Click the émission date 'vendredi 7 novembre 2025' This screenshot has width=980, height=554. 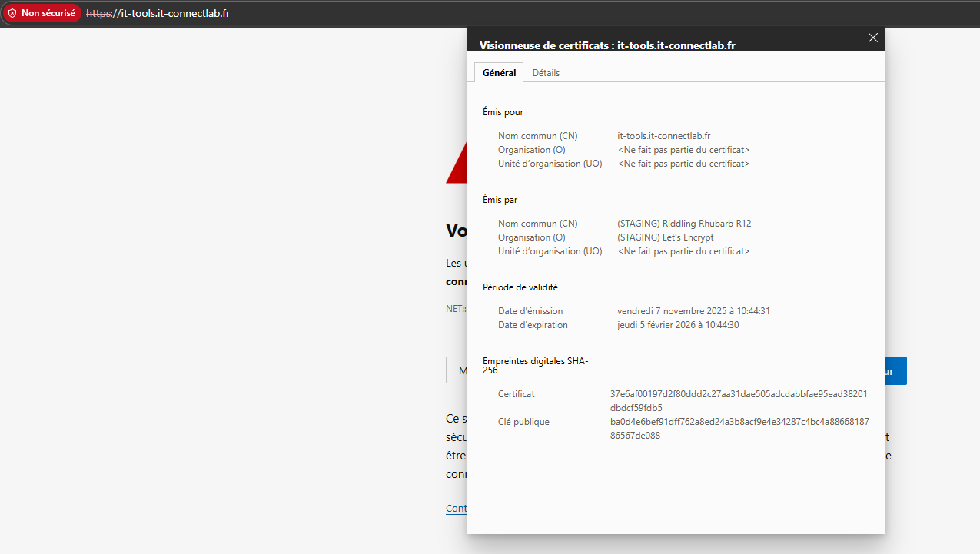coord(693,310)
